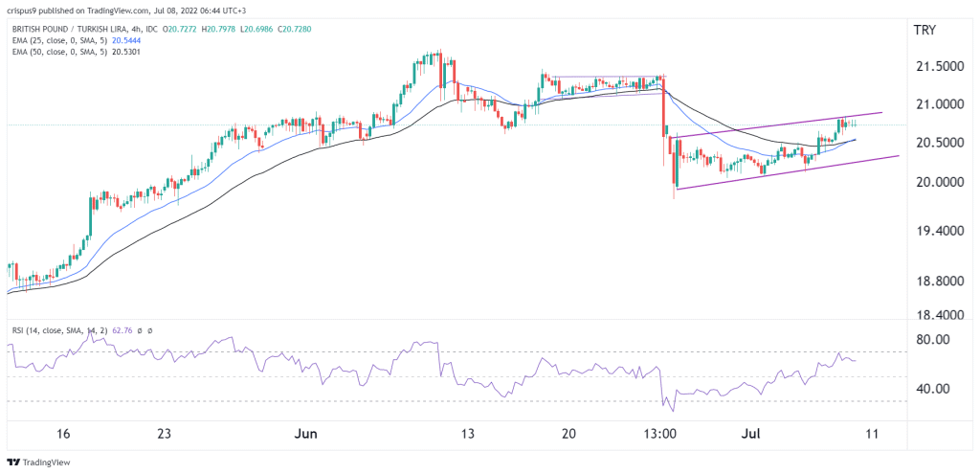
Task: Select the lower purple ascending channel trendline
Action: (x=788, y=172)
